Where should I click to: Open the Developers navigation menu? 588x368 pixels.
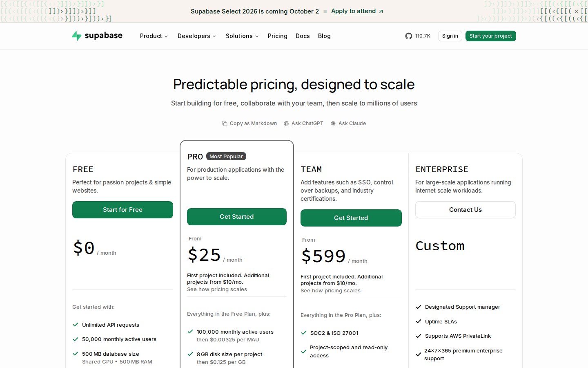(x=197, y=36)
